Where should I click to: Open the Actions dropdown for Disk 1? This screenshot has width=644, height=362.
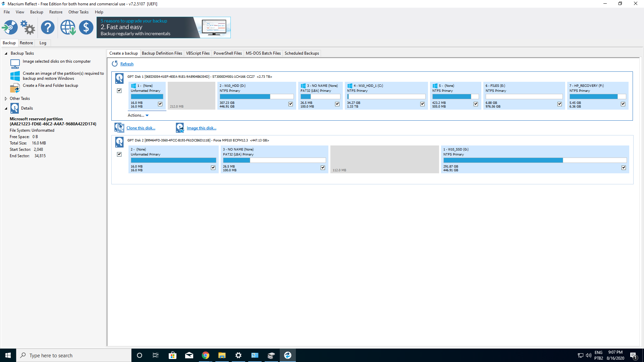coord(138,115)
